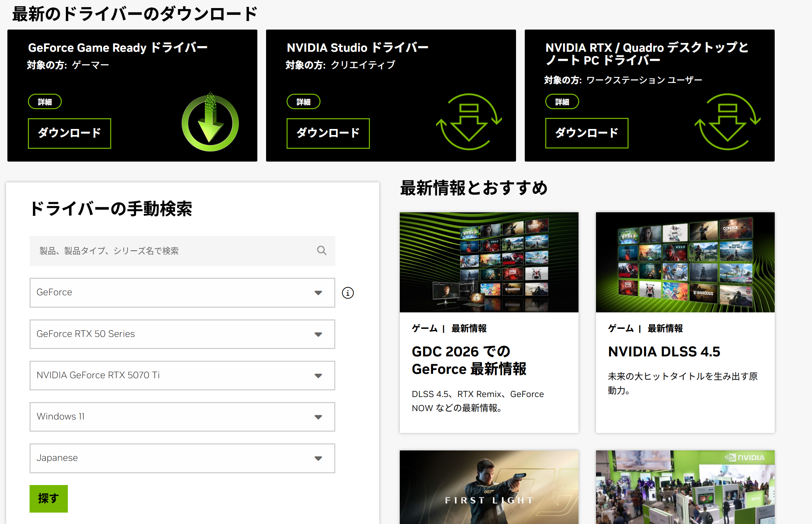812x524 pixels.
Task: Focus the product search text field
Action: coord(170,251)
